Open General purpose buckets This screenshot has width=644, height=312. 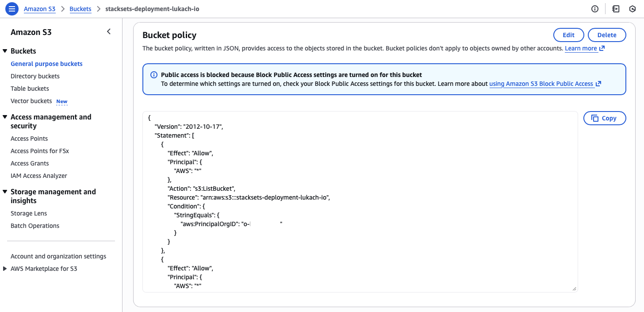tap(46, 64)
